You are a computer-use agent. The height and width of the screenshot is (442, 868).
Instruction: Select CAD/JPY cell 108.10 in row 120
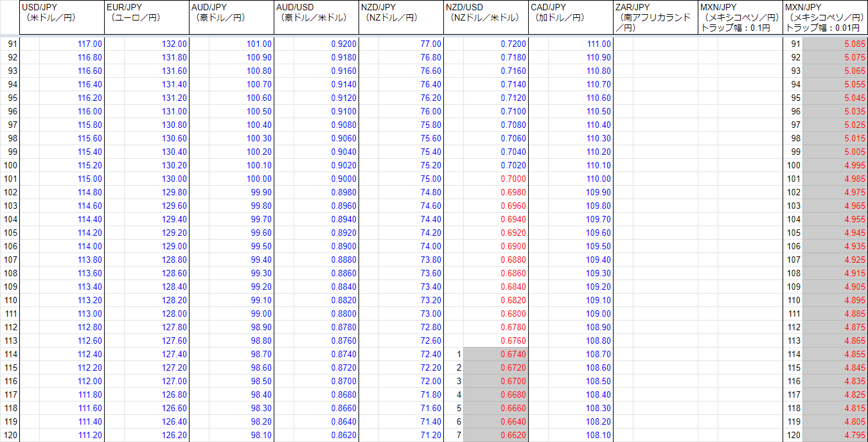[580, 435]
